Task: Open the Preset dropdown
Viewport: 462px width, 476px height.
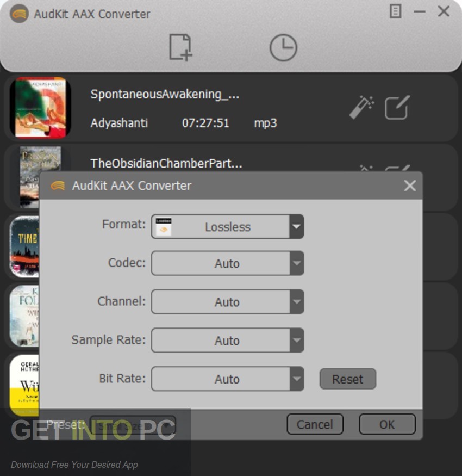Action: [x=133, y=425]
